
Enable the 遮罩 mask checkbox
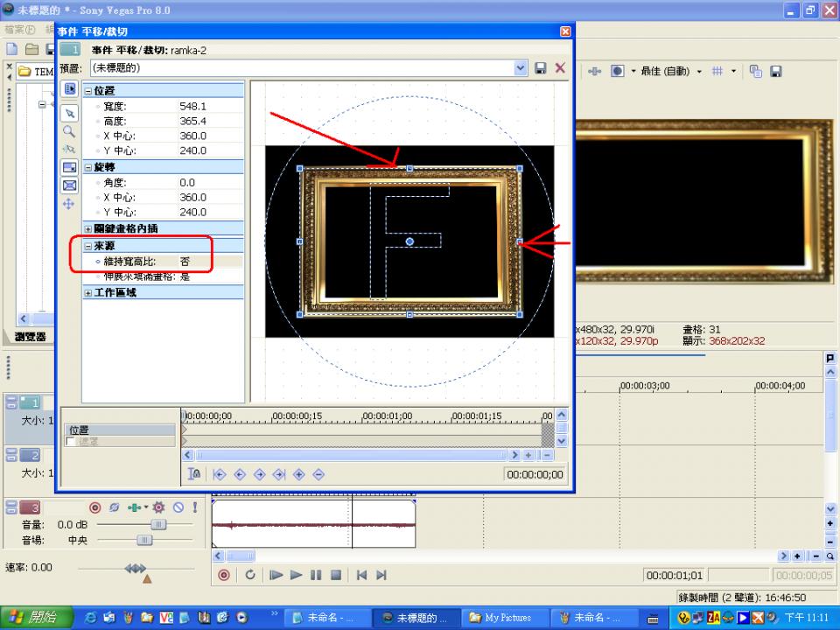tap(71, 442)
